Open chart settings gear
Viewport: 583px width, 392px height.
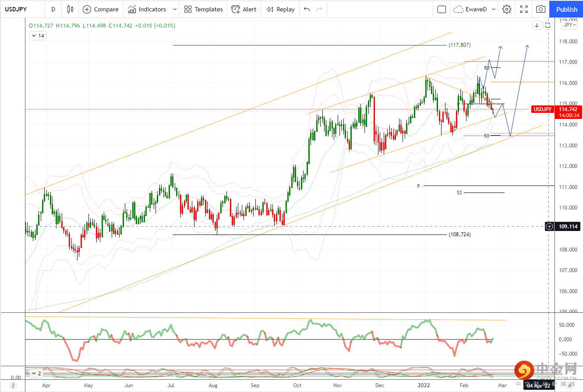507,9
